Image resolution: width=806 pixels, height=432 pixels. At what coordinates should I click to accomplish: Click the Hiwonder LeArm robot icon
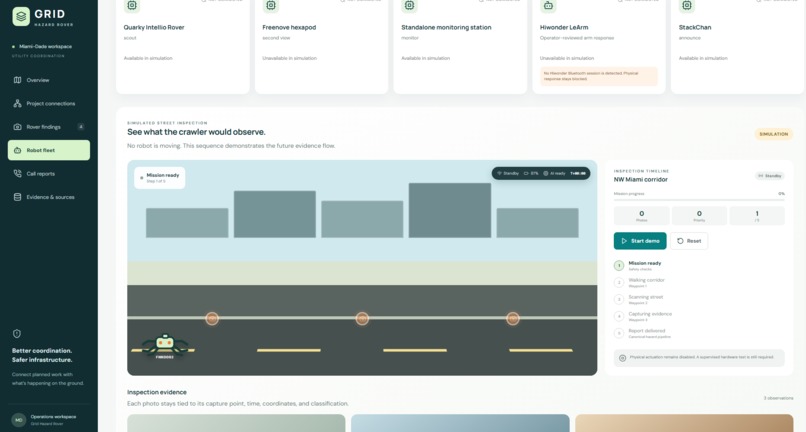pyautogui.click(x=548, y=5)
